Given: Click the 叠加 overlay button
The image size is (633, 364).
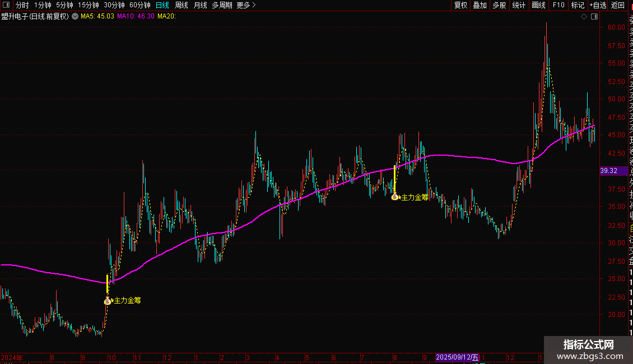Looking at the screenshot, I should tap(480, 5).
